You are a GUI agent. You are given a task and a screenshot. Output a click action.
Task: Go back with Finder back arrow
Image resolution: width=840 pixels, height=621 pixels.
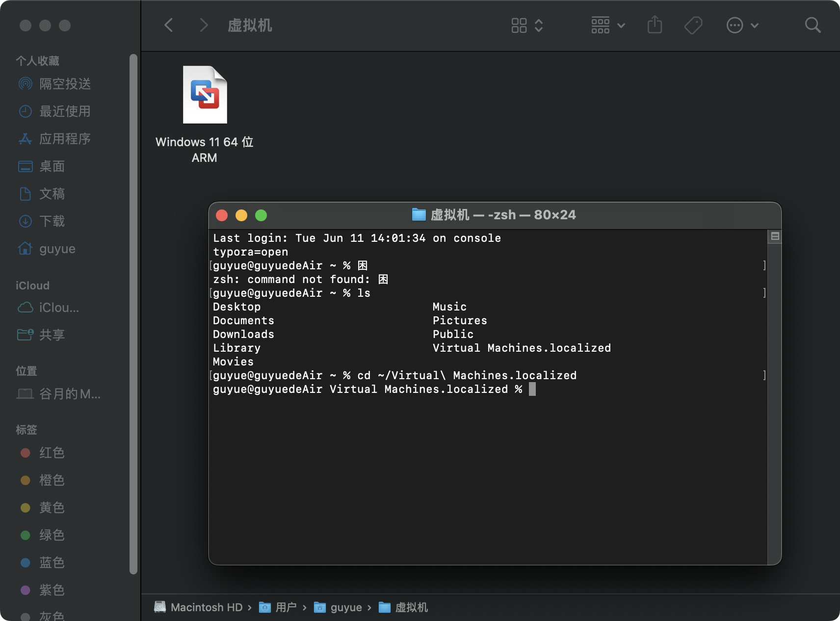[169, 25]
